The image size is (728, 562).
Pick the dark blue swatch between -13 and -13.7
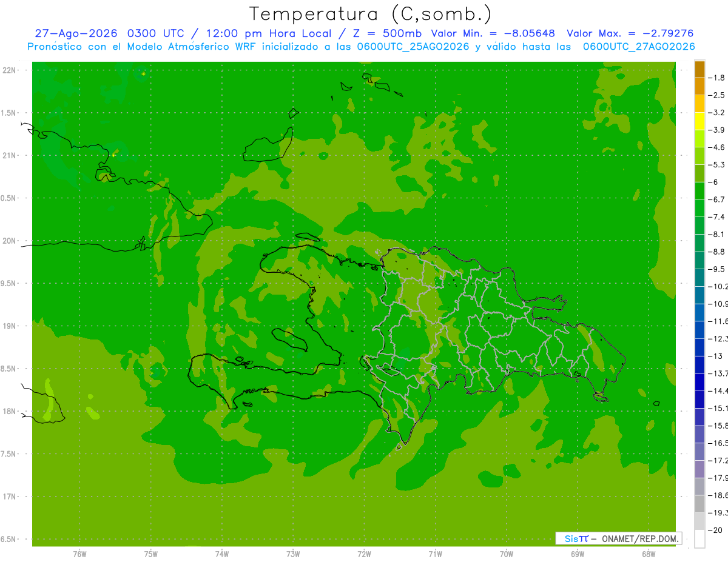[x=699, y=364]
